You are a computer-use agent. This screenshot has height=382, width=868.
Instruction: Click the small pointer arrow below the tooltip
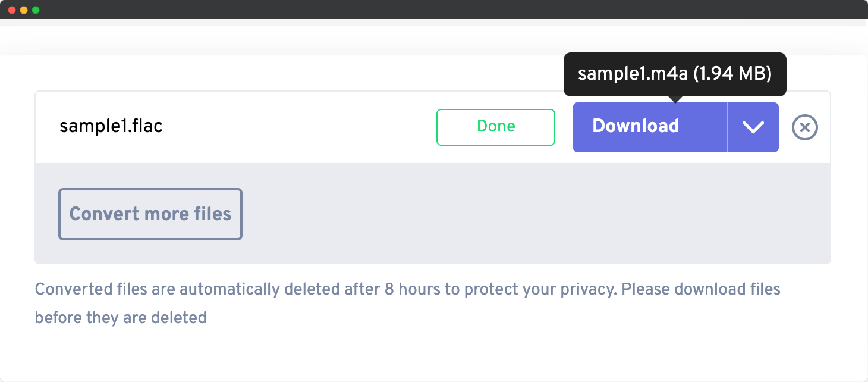click(x=675, y=99)
